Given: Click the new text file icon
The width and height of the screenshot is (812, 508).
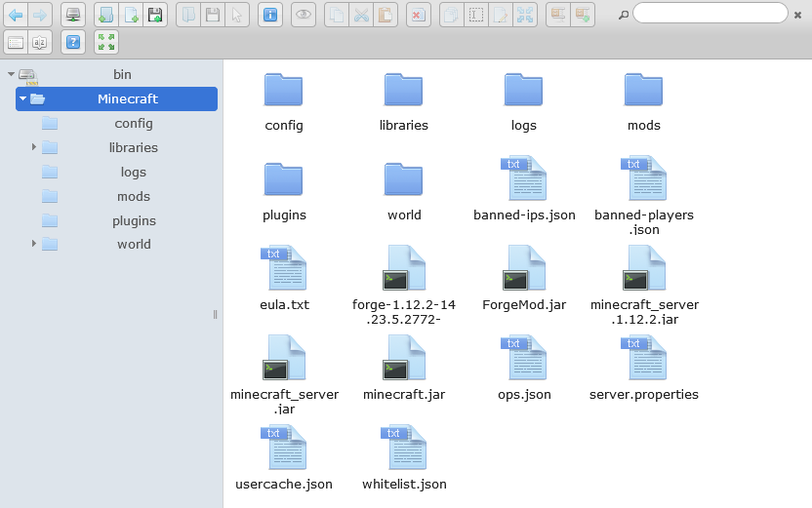Looking at the screenshot, I should coord(131,15).
